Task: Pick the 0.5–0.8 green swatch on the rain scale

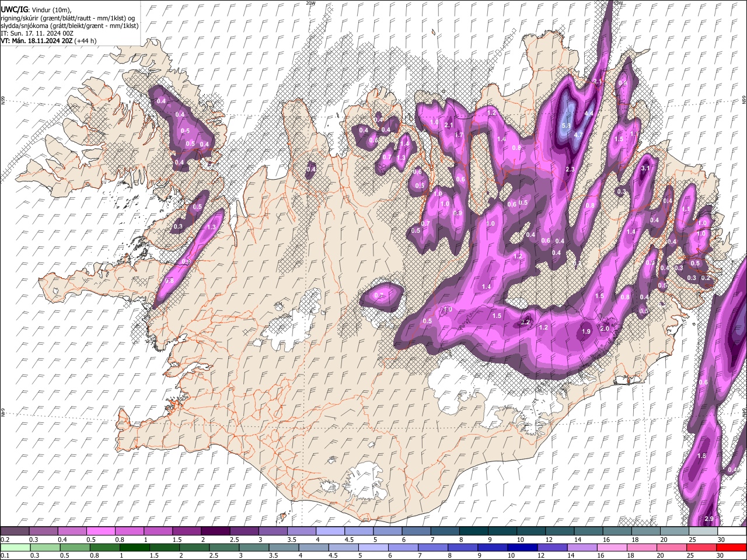Action: point(74,547)
